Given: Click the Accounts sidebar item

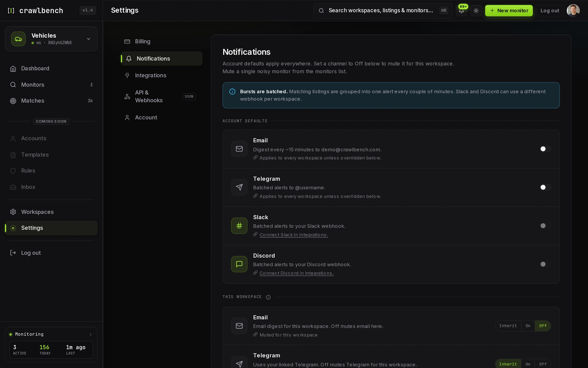Looking at the screenshot, I should click(x=51, y=138).
